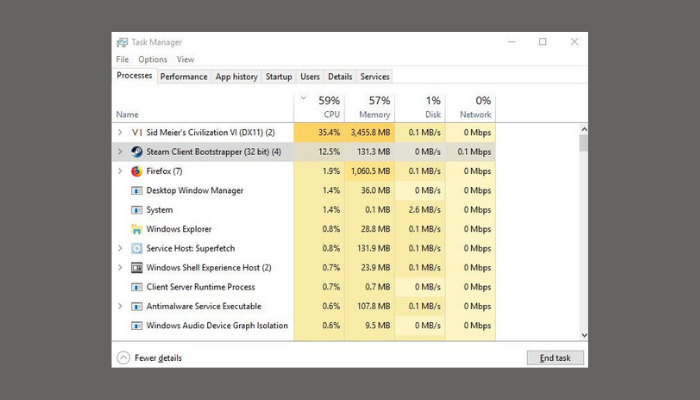Viewport: 700px width, 400px height.
Task: Collapse view using Fewer details arrow icon
Action: [123, 358]
